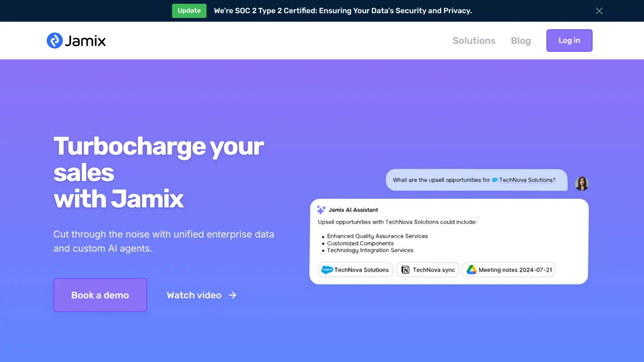Screen dimensions: 644x362
Task: Open the Solutions menu
Action: point(474,41)
